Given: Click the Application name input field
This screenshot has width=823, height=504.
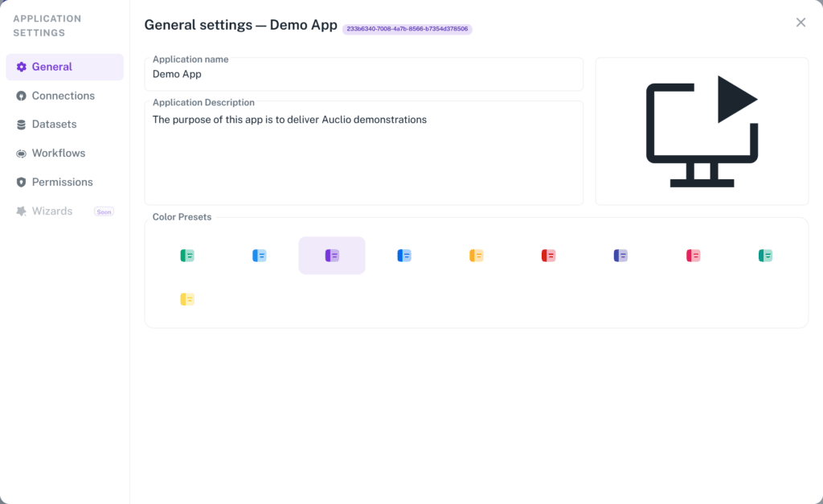Looking at the screenshot, I should point(364,74).
